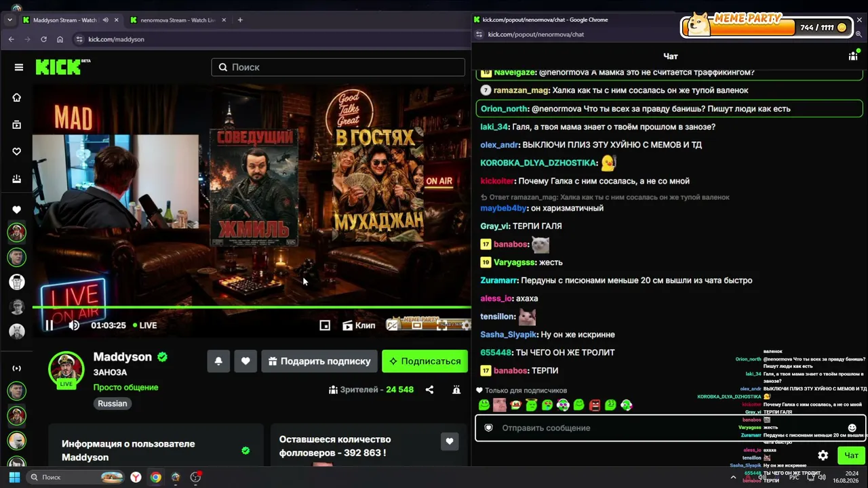Screen dimensions: 868x488
Task: Open the radio-waves icon in sidebar
Action: [x=17, y=369]
